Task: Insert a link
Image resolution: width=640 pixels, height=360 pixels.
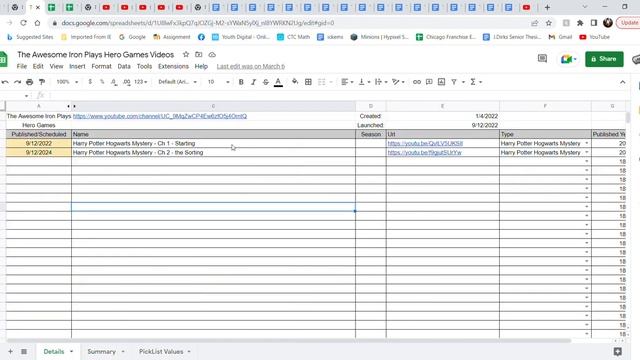Action: [416, 82]
